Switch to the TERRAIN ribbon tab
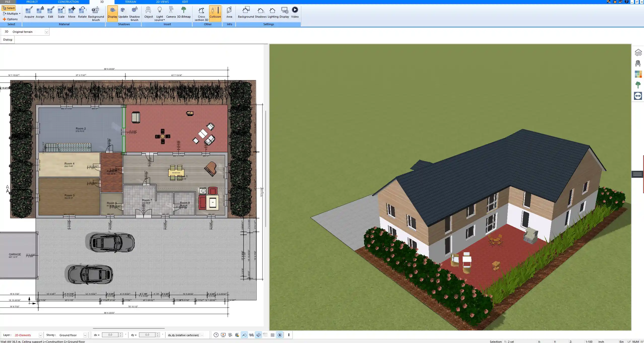Viewport: 644px width, 343px height. pos(130,2)
